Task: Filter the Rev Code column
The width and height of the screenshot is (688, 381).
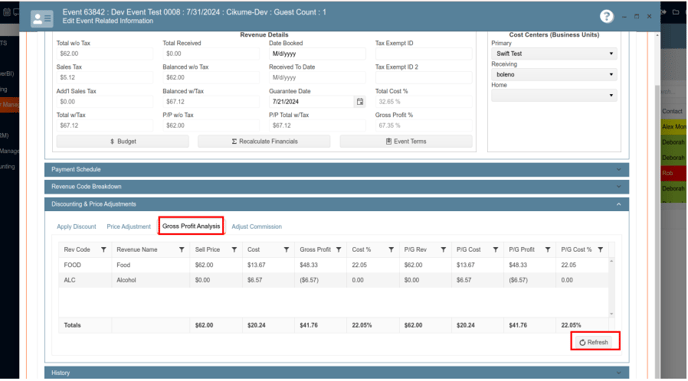Action: point(104,250)
